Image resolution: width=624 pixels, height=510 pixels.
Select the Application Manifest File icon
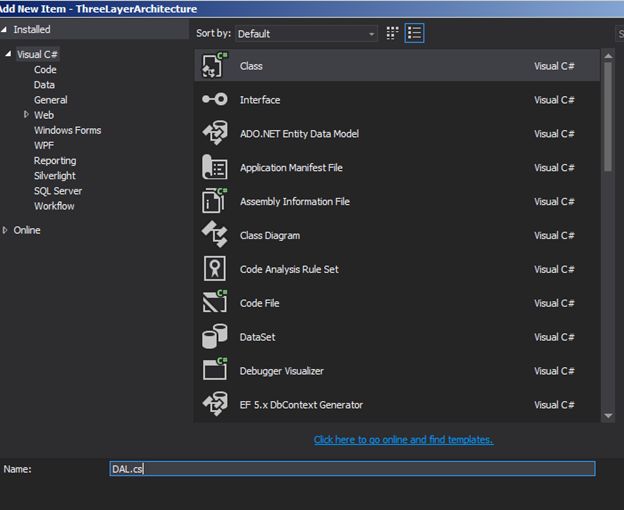[215, 168]
